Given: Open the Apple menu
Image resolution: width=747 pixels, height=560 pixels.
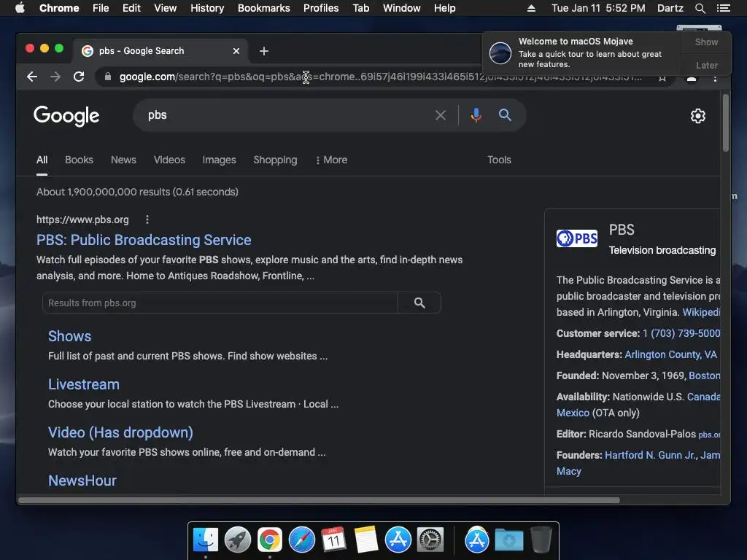Looking at the screenshot, I should coord(20,8).
